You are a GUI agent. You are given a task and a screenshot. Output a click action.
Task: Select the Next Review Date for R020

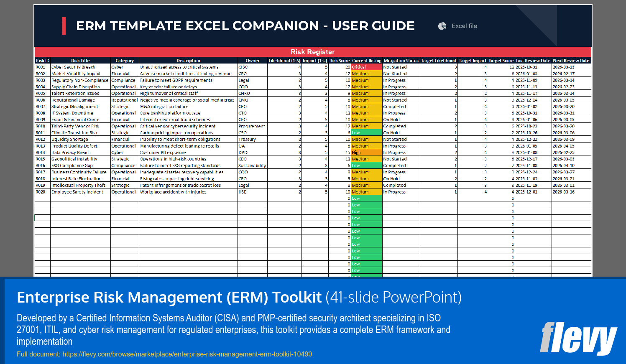[x=571, y=192]
